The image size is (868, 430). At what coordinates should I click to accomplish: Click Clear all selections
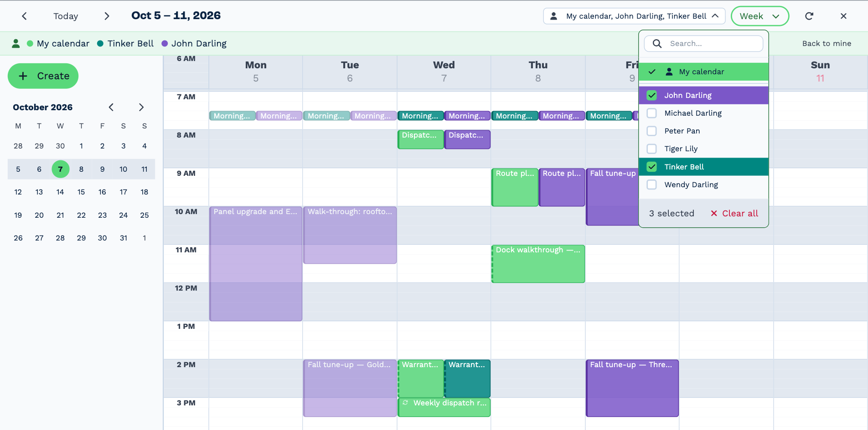pyautogui.click(x=734, y=213)
